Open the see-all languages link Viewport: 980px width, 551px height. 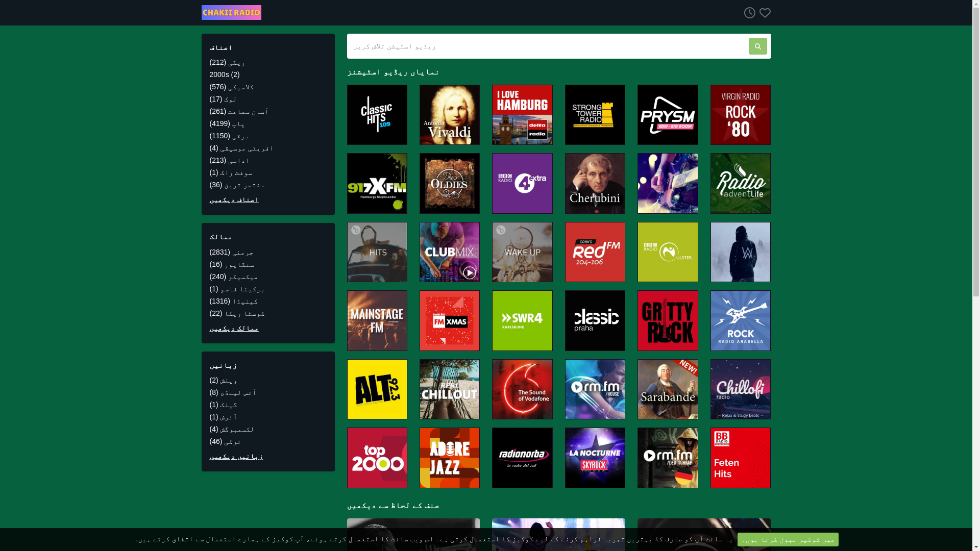tap(236, 457)
